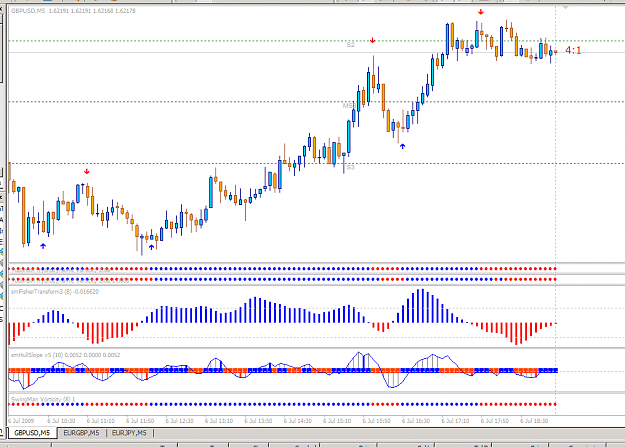The width and height of the screenshot is (625, 447).
Task: Open the EURJPY,M5 chart tab
Action: pos(129,433)
